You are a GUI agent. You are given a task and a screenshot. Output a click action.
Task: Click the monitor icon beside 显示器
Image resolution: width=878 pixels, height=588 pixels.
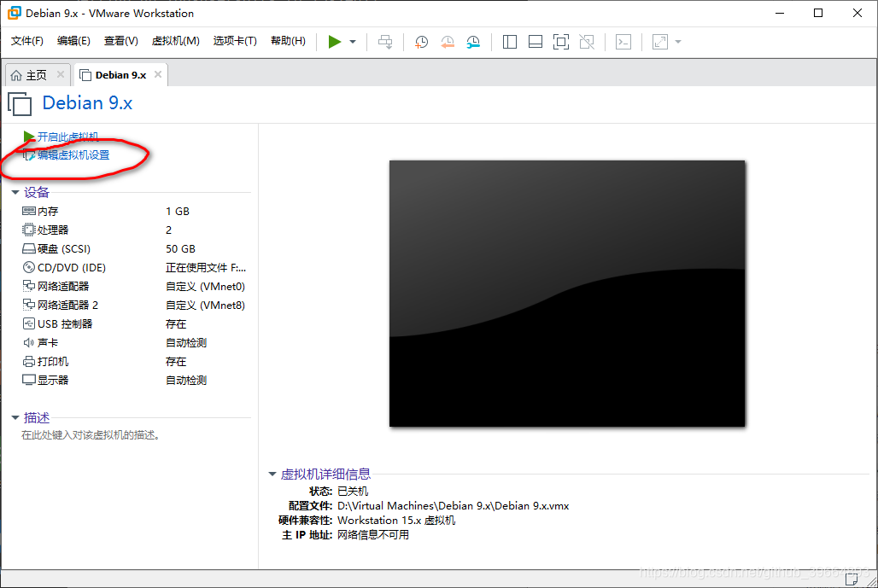(28, 380)
